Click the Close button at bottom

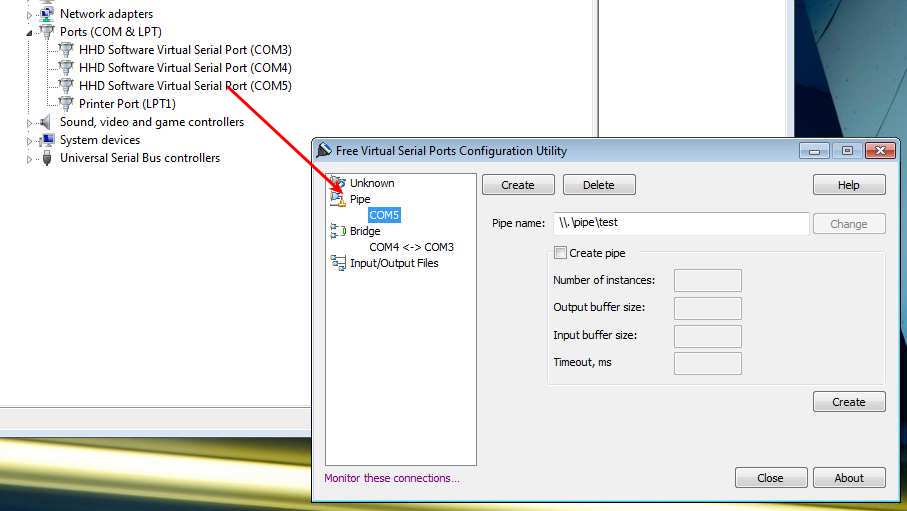pos(770,477)
